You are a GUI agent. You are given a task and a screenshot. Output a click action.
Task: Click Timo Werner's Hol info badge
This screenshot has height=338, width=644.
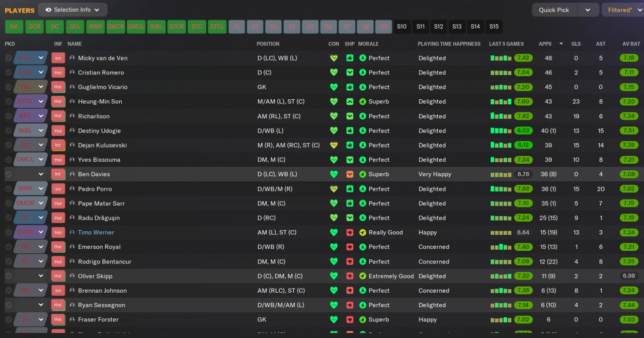click(58, 232)
